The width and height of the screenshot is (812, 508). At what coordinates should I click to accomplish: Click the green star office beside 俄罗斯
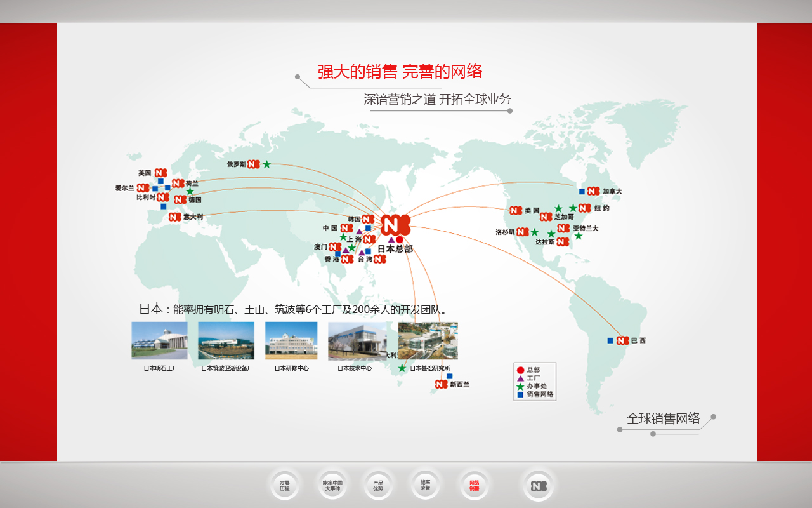tap(267, 164)
